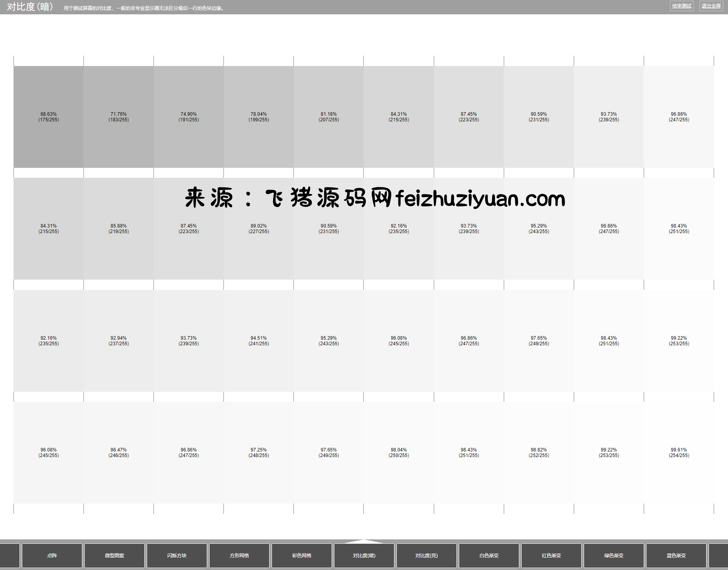728x570 pixels.
Task: Open the 彩色网格 test tab
Action: coord(302,555)
